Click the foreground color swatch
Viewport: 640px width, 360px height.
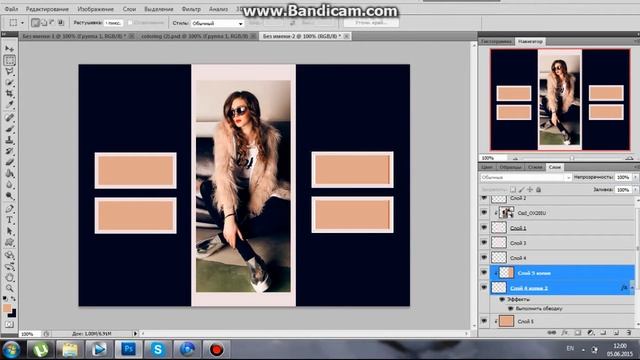(x=7, y=308)
